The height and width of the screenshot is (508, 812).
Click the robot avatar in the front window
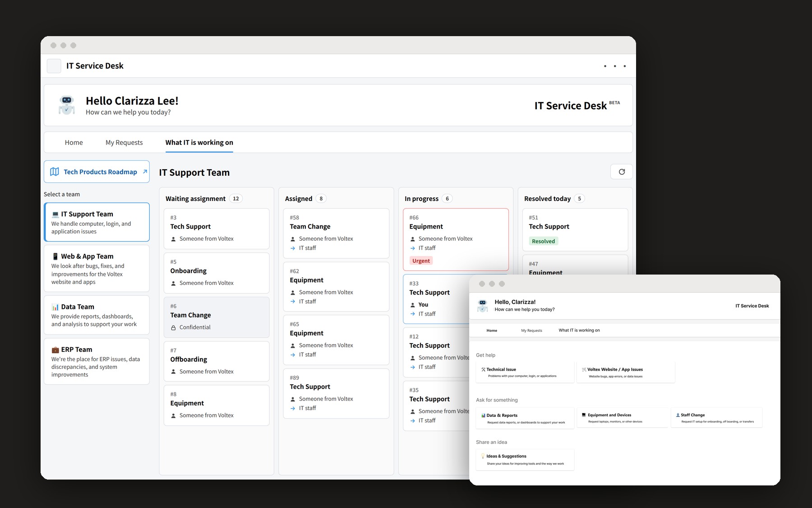click(x=483, y=306)
